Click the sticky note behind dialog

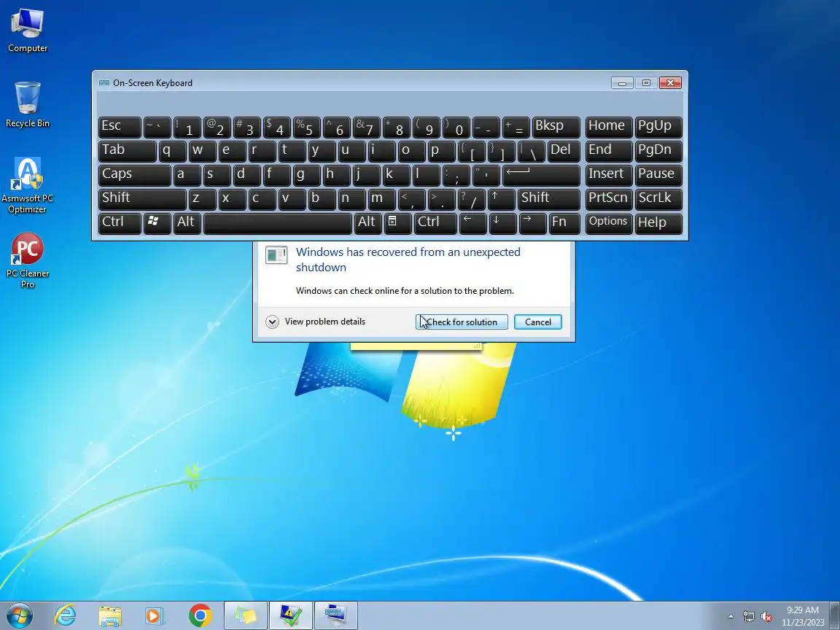[416, 346]
